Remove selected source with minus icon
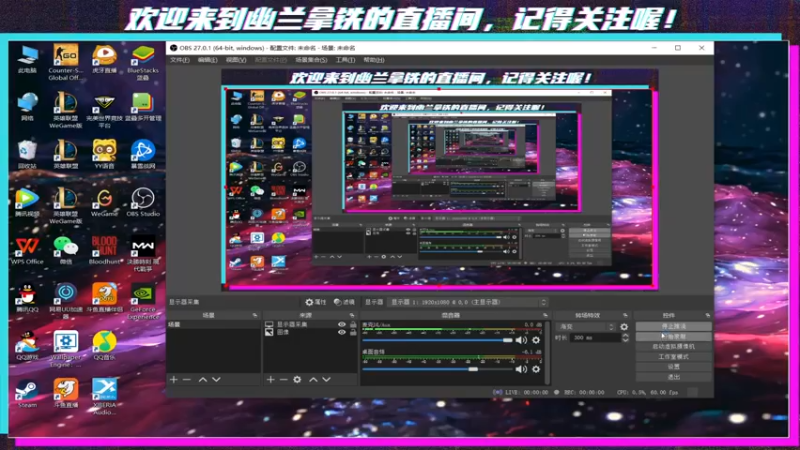Viewport: 800px width, 450px height. pos(284,380)
